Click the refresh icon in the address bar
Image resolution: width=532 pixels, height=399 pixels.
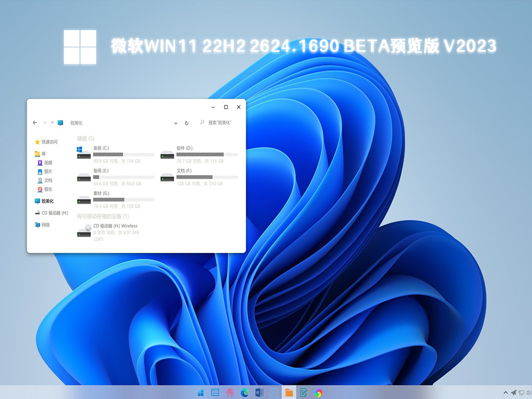(187, 123)
